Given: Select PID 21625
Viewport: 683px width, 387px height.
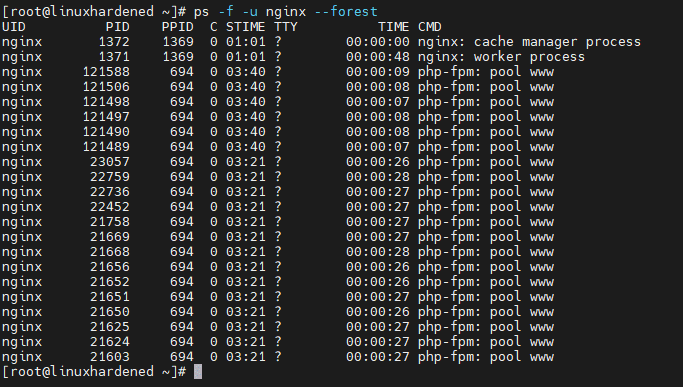Looking at the screenshot, I should pos(110,327).
